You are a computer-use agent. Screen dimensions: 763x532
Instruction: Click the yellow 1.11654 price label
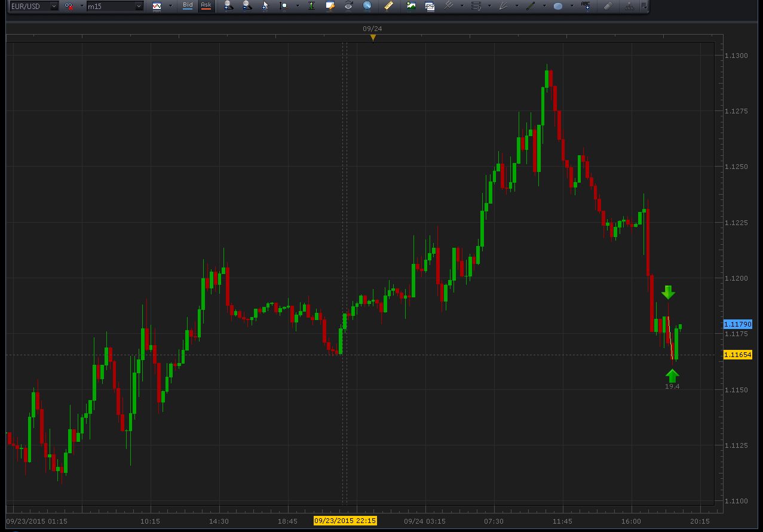(737, 355)
